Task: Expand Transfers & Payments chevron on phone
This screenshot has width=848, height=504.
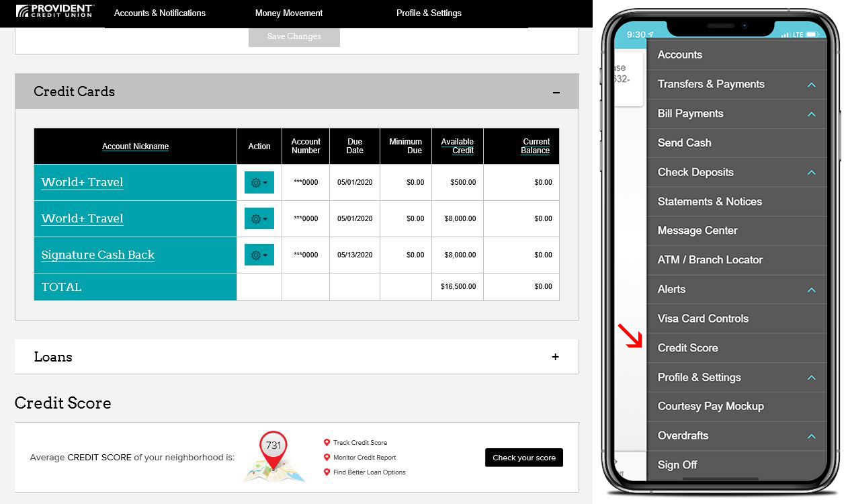Action: [811, 85]
